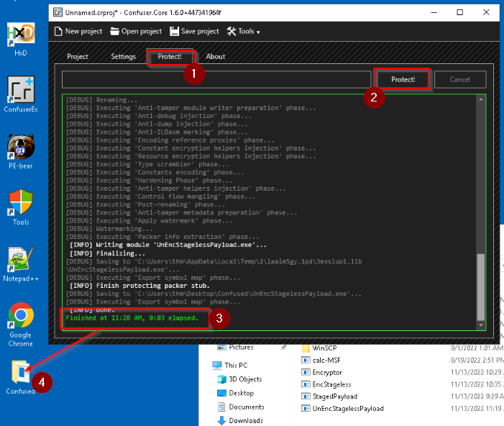
Task: Switch to the Project tab
Action: [78, 57]
